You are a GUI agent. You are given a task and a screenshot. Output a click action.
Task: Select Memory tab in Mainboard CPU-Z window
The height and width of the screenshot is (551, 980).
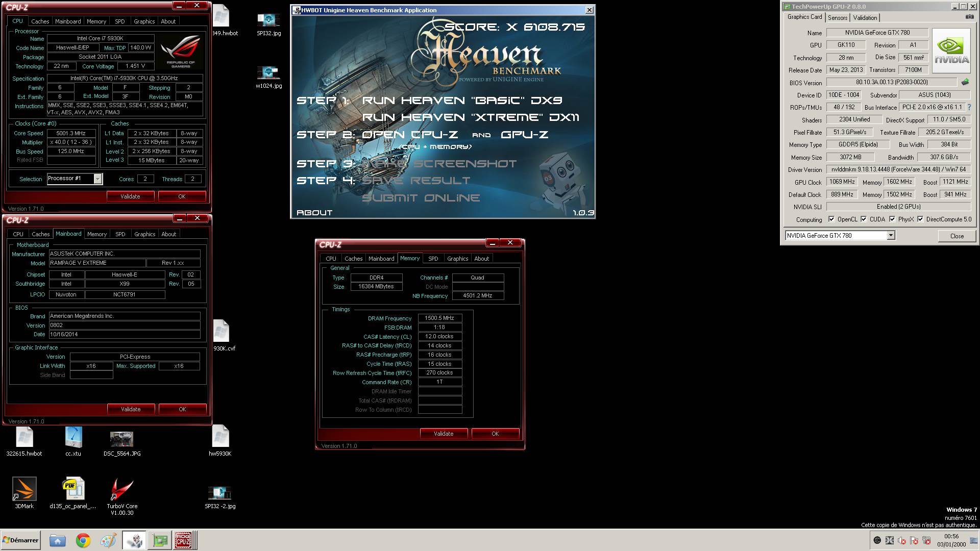[97, 234]
